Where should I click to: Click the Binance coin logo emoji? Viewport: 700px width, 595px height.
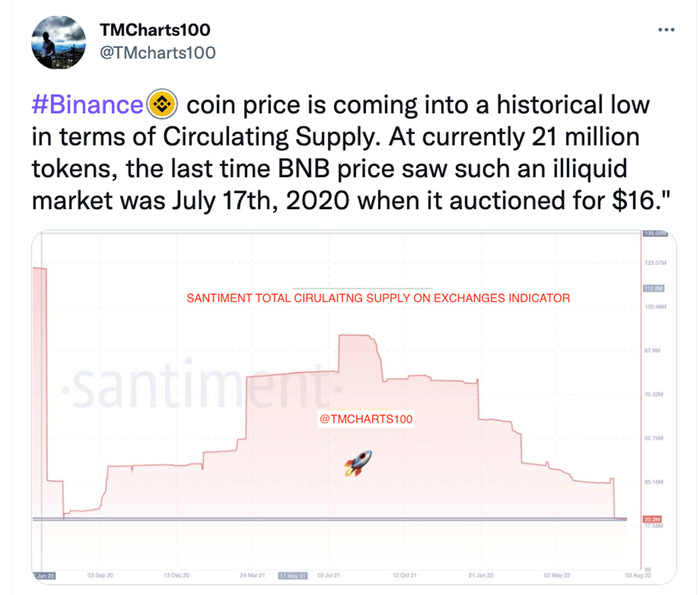163,103
